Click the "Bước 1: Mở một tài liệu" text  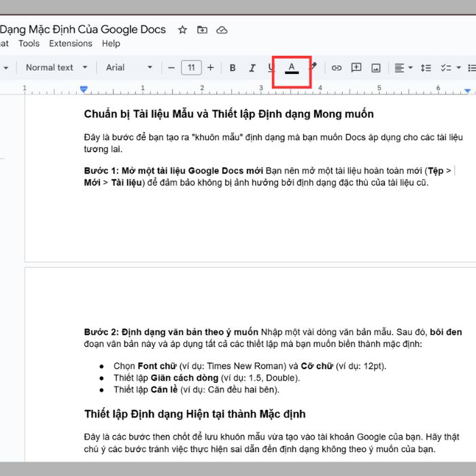173,171
